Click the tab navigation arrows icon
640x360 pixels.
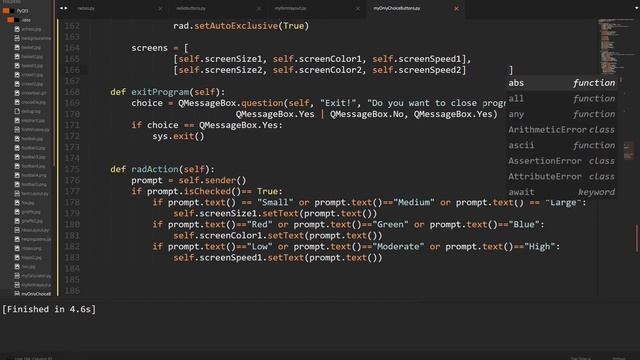pyautogui.click(x=64, y=8)
